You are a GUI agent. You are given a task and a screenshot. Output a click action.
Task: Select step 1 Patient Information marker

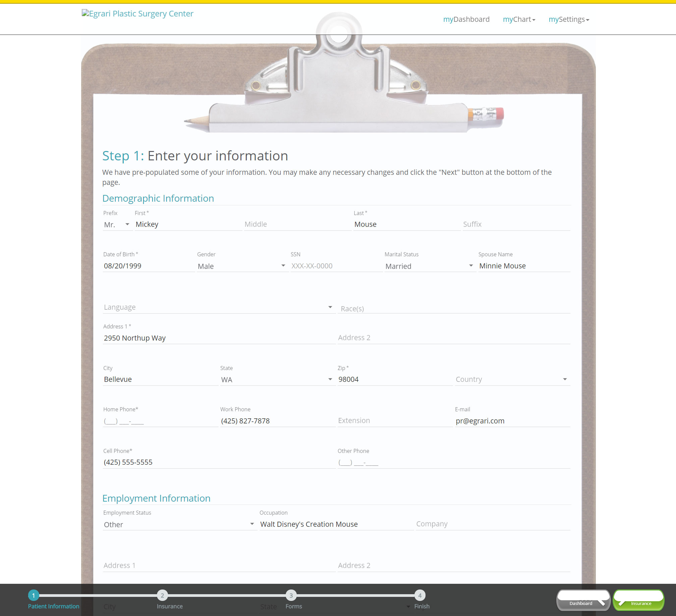[x=34, y=596]
